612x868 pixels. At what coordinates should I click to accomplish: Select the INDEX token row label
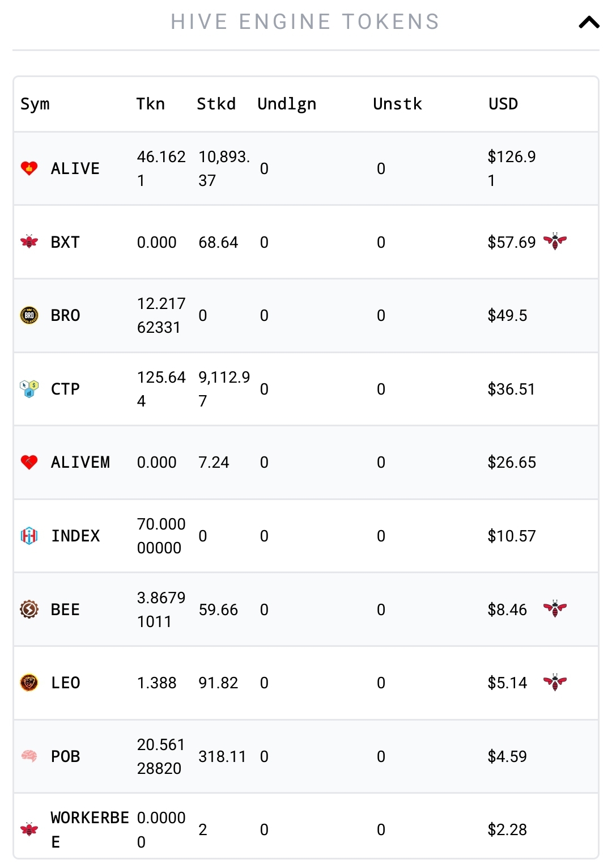75,536
